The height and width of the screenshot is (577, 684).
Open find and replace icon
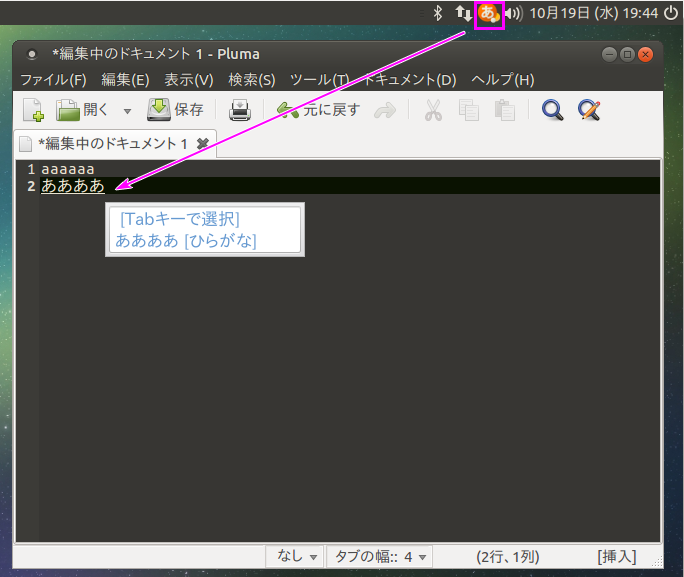pyautogui.click(x=589, y=110)
